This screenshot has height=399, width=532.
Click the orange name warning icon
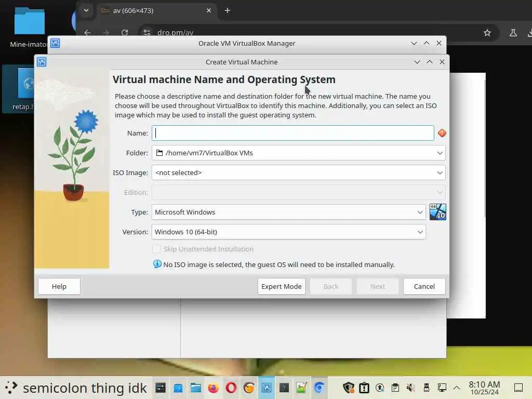tap(442, 133)
